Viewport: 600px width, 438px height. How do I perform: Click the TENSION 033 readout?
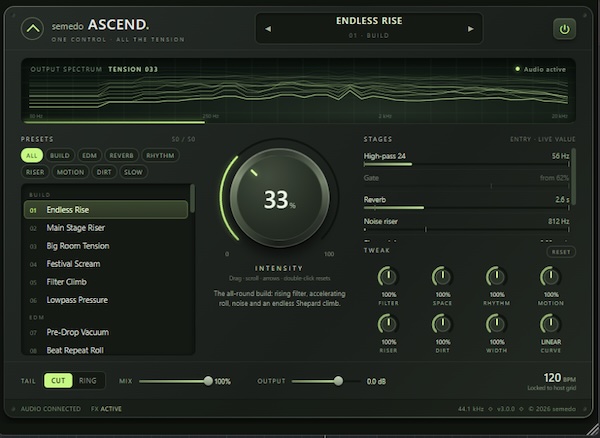point(133,69)
